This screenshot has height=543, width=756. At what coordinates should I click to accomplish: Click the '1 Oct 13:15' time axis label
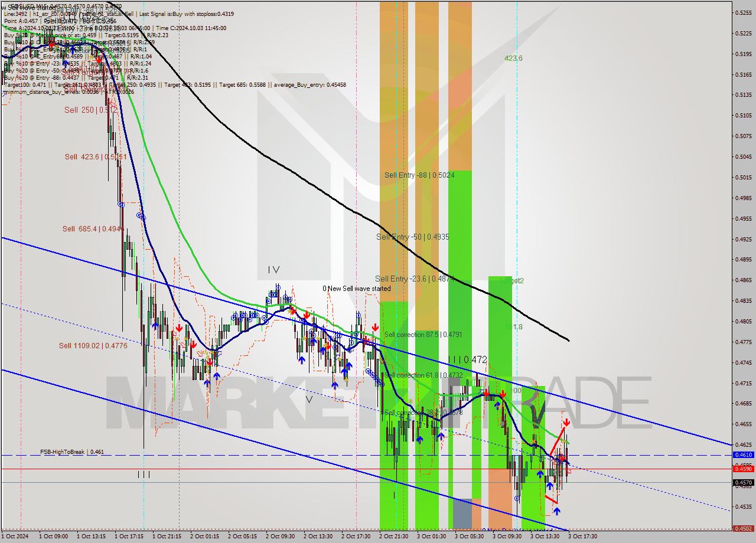[x=91, y=537]
